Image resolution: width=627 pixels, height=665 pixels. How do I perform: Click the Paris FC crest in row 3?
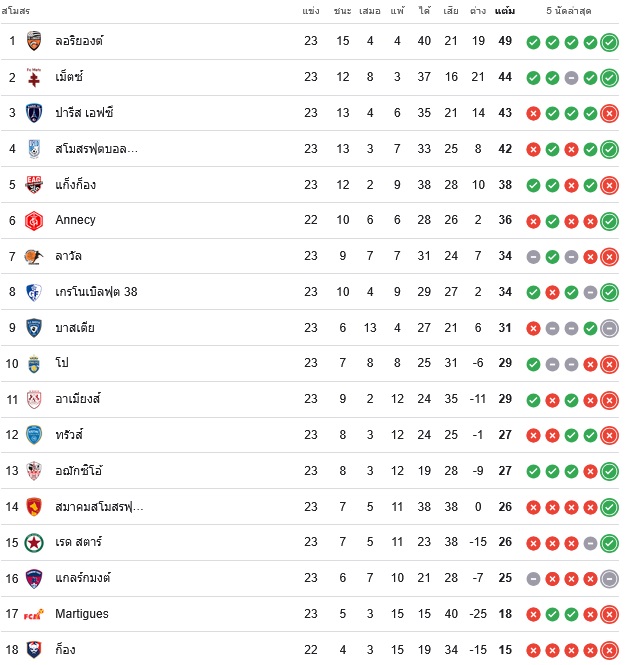34,113
